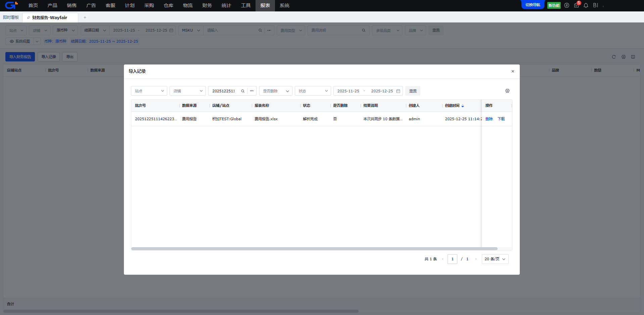This screenshot has height=315, width=644.
Task: Go to next page in dialog pagination
Action: pos(476,259)
